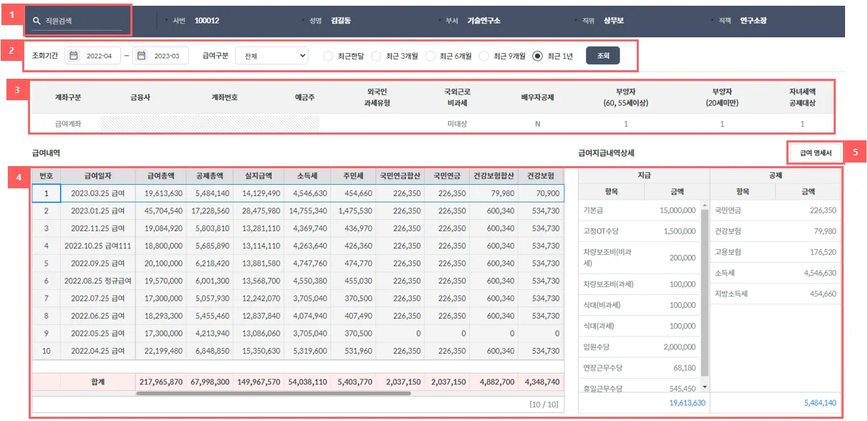
Task: Select the 2023.01.25 급여 row
Action: pyautogui.click(x=297, y=211)
